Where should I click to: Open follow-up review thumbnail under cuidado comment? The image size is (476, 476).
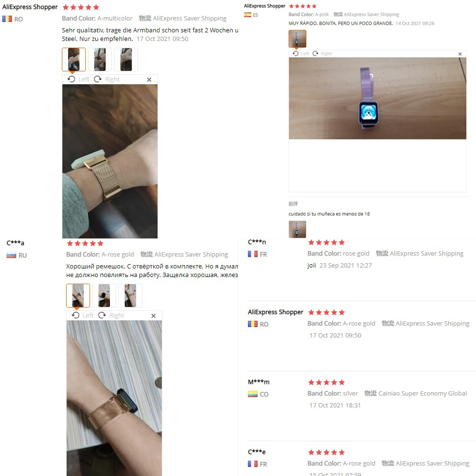(297, 229)
